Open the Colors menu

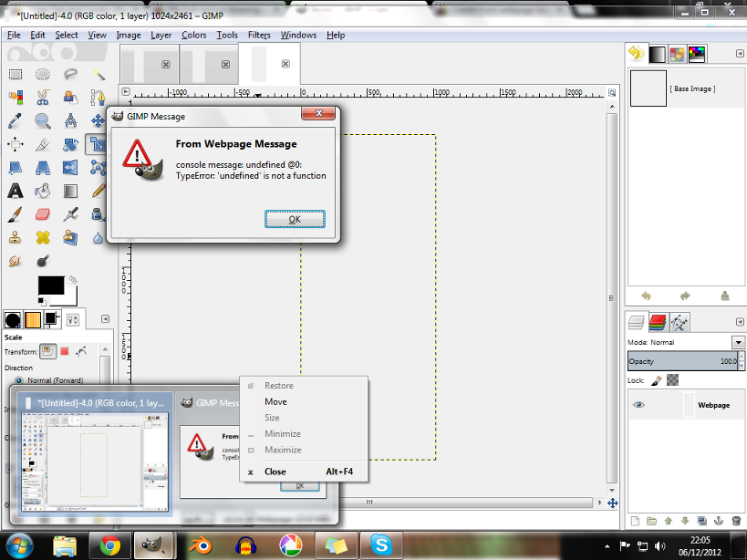(x=194, y=35)
